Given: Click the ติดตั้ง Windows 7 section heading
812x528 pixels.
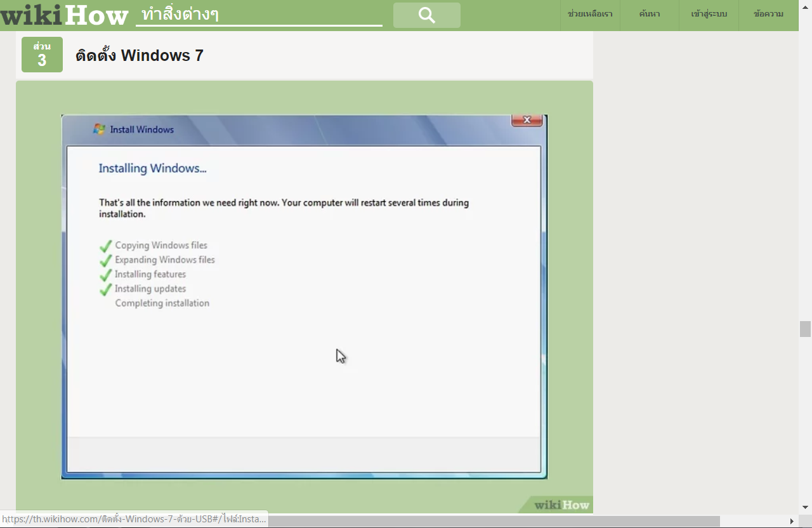Looking at the screenshot, I should point(140,55).
